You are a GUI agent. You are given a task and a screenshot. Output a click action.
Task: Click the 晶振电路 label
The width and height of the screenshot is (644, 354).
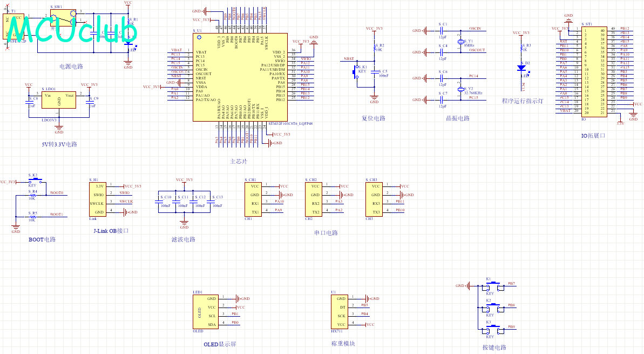[458, 118]
